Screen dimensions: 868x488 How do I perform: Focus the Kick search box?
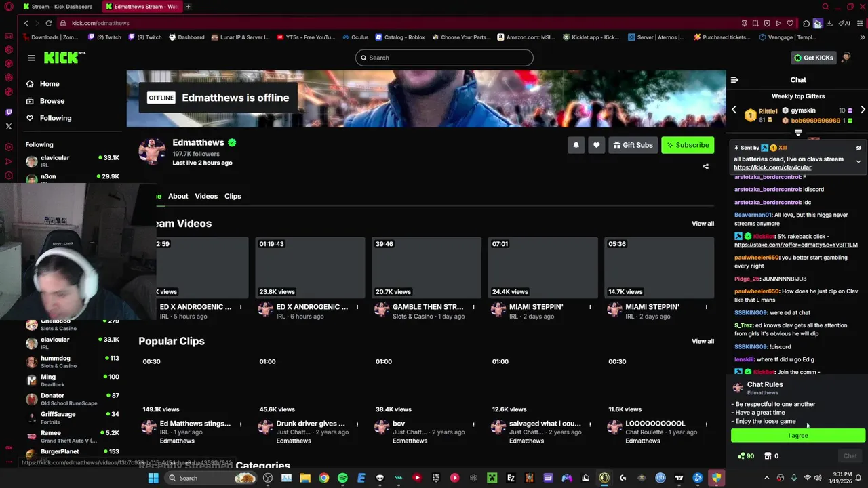444,58
